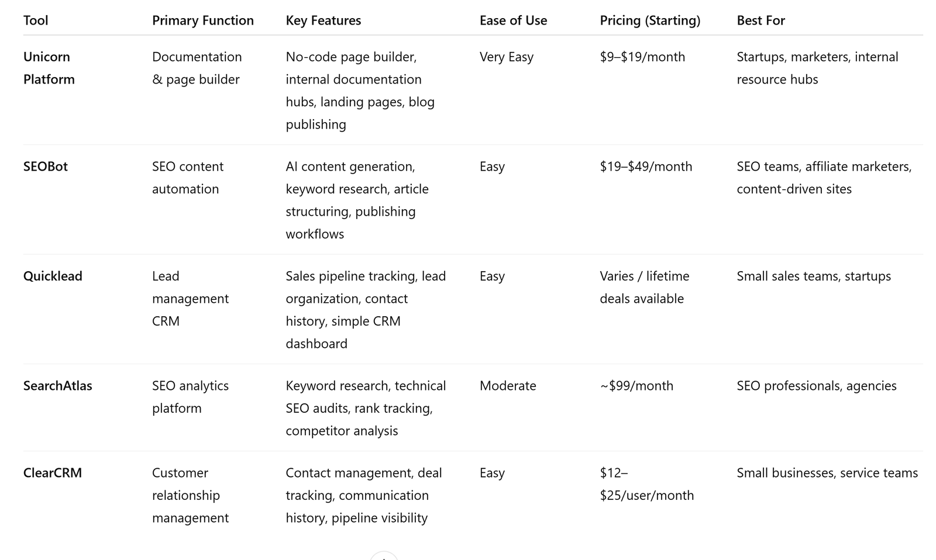Image resolution: width=936 pixels, height=560 pixels.
Task: Select the "Pricing (Starting)" column header
Action: (650, 20)
